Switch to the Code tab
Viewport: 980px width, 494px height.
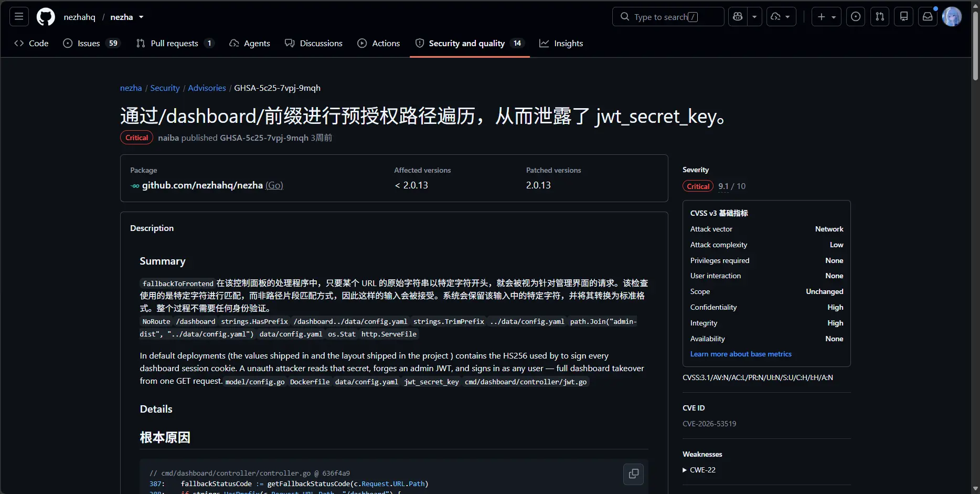[x=31, y=43]
